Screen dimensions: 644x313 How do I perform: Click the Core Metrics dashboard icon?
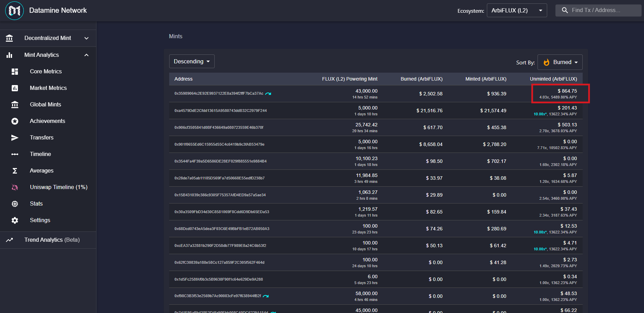click(15, 72)
